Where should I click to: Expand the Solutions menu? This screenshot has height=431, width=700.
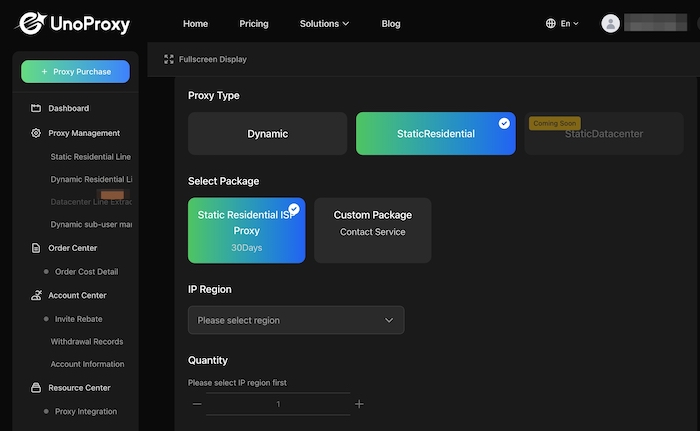(324, 23)
